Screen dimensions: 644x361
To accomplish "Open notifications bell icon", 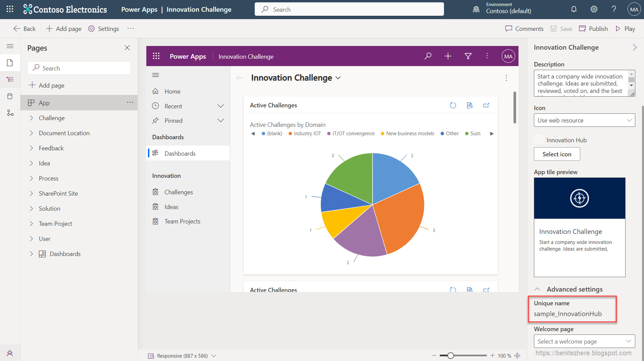I will [574, 9].
